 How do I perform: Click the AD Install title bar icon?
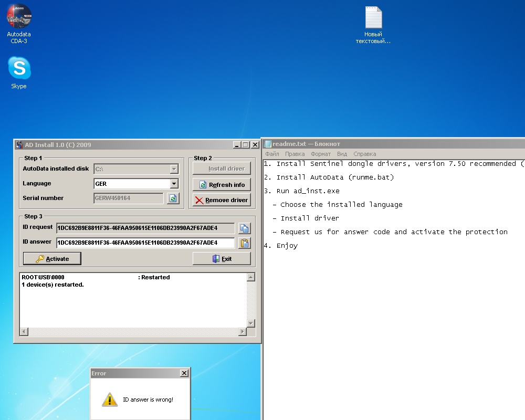click(x=19, y=145)
